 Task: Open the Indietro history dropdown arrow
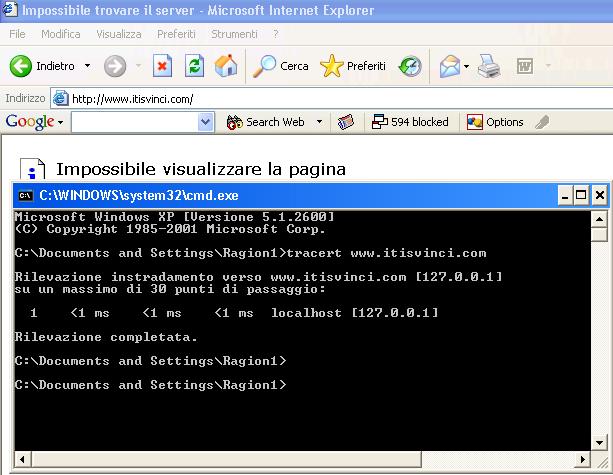[88, 66]
